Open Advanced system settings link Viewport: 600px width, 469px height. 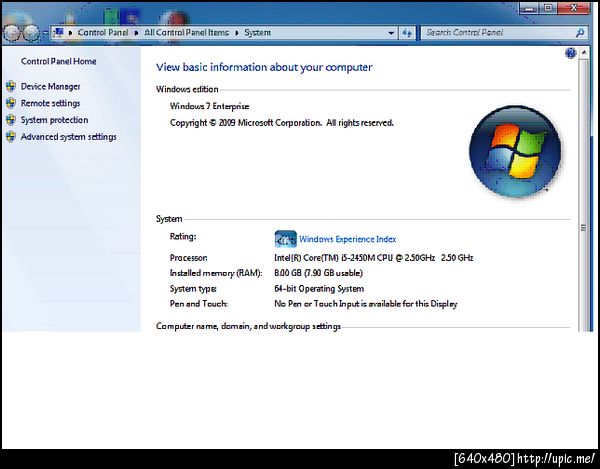pos(68,137)
